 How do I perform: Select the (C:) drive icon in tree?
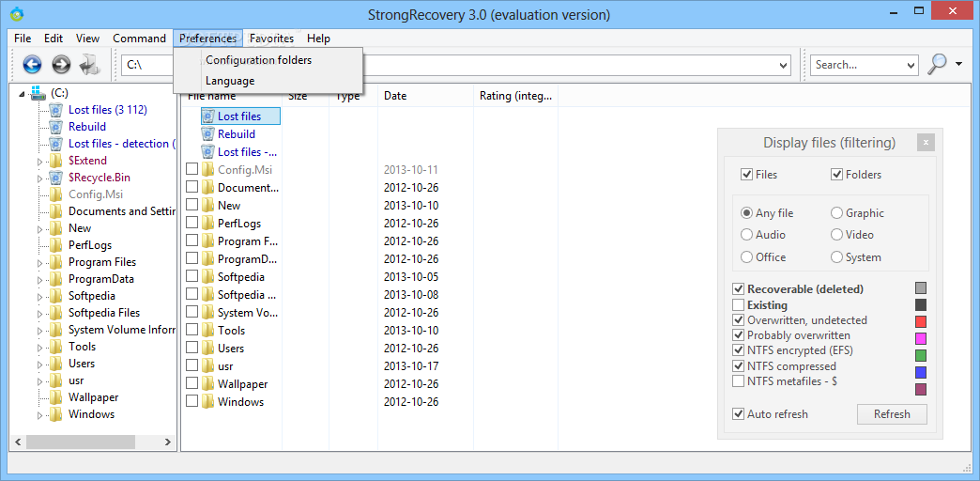[38, 93]
